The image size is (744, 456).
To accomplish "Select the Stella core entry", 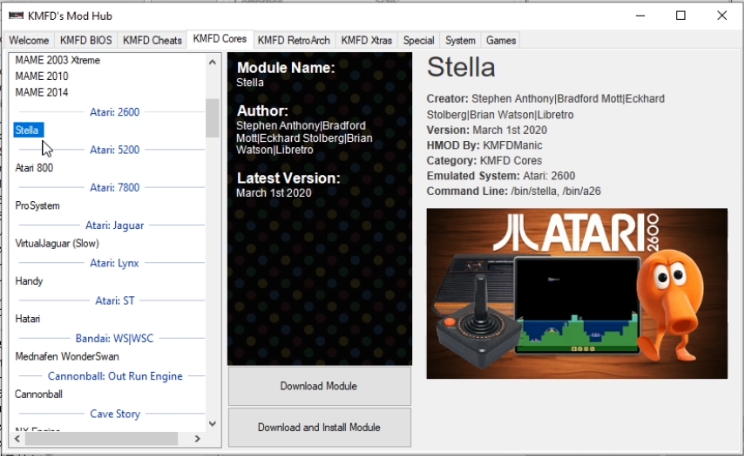I will pyautogui.click(x=27, y=130).
